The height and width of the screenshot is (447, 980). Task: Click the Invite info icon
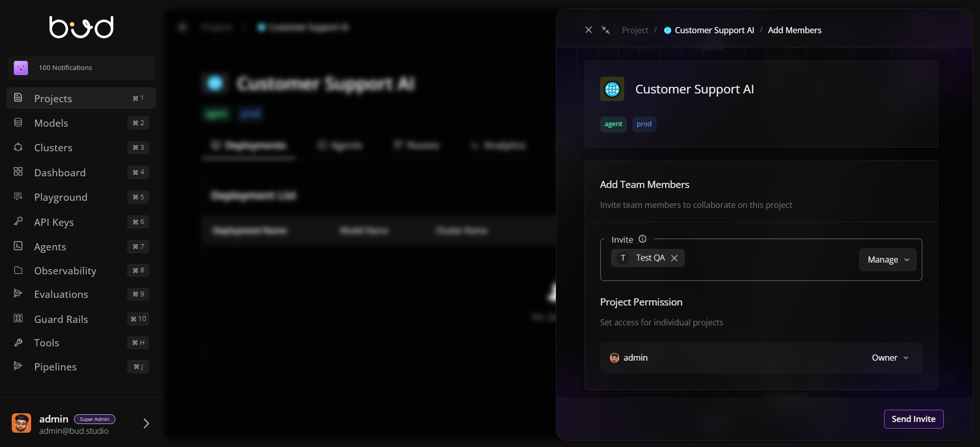[643, 239]
